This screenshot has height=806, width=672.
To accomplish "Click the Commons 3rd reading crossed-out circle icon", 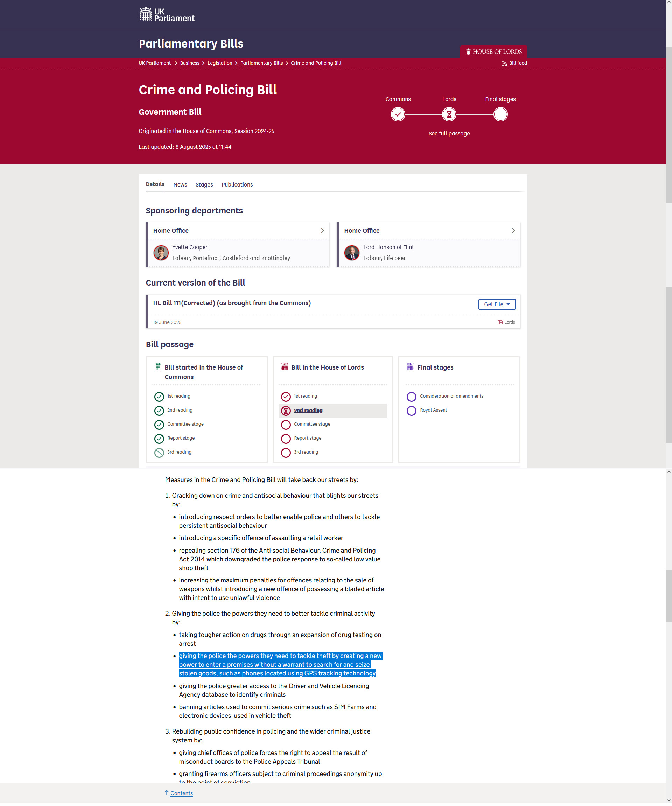I will pos(159,453).
